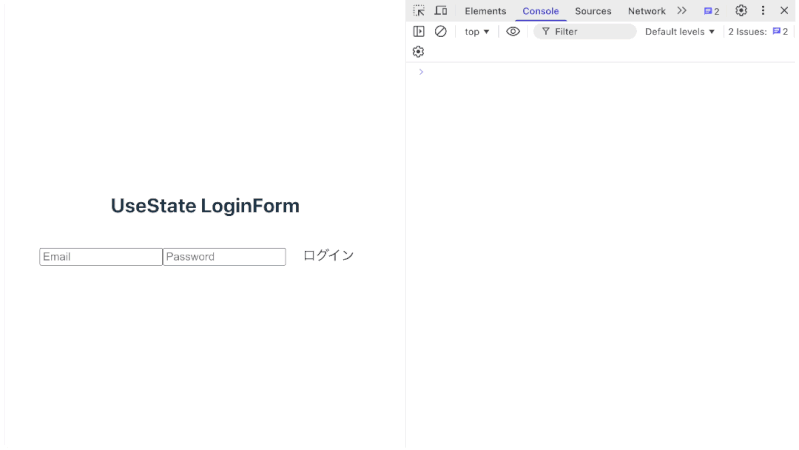Switch to the Sources tab

[x=593, y=11]
